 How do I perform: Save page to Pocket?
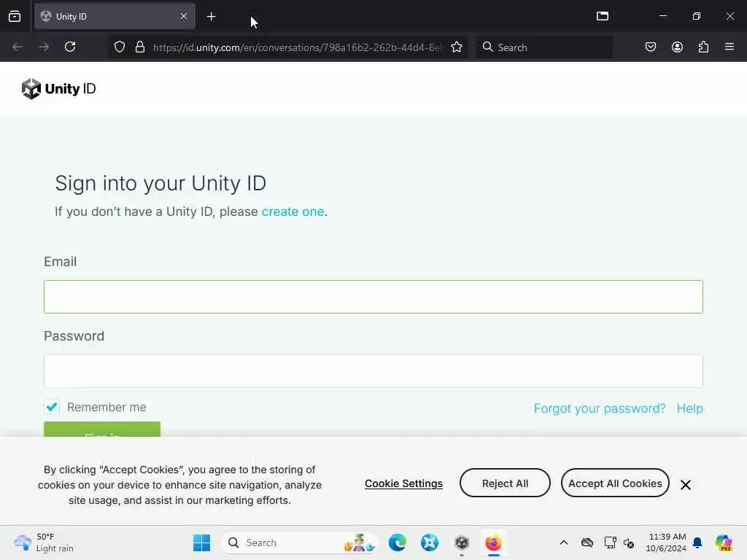pos(650,47)
